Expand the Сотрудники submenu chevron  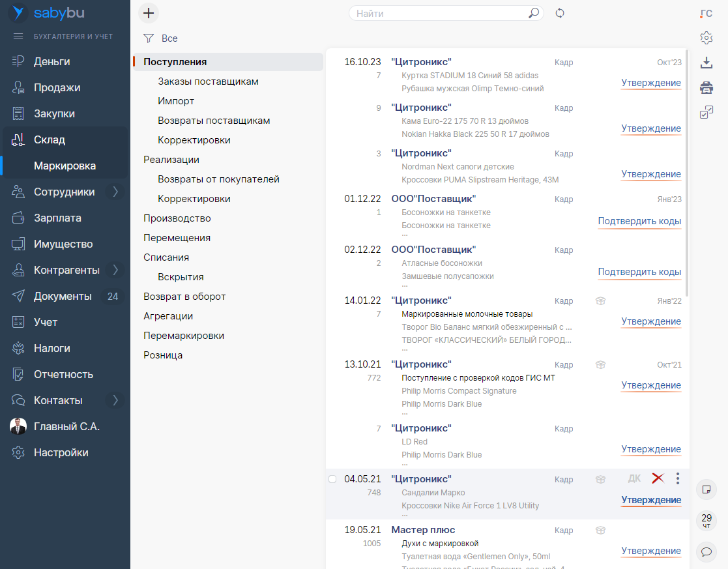pyautogui.click(x=115, y=192)
